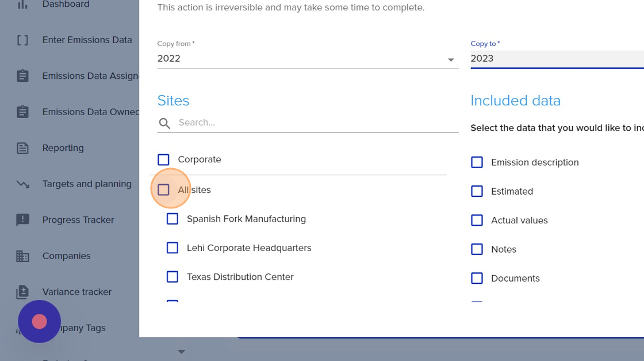Enable the Estimated checkbox
Image resolution: width=644 pixels, height=361 pixels.
click(477, 191)
